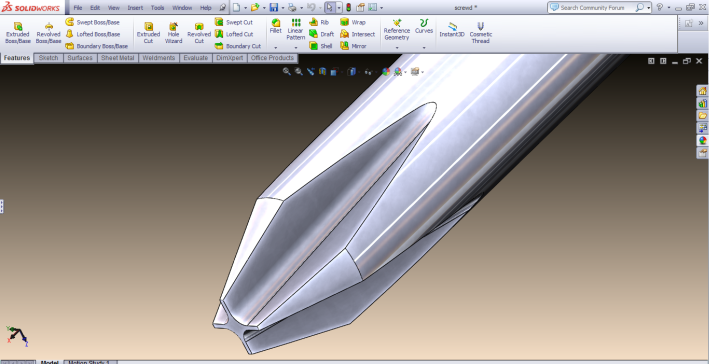Select the Fillet tool
718x364 pixels.
pos(276,27)
